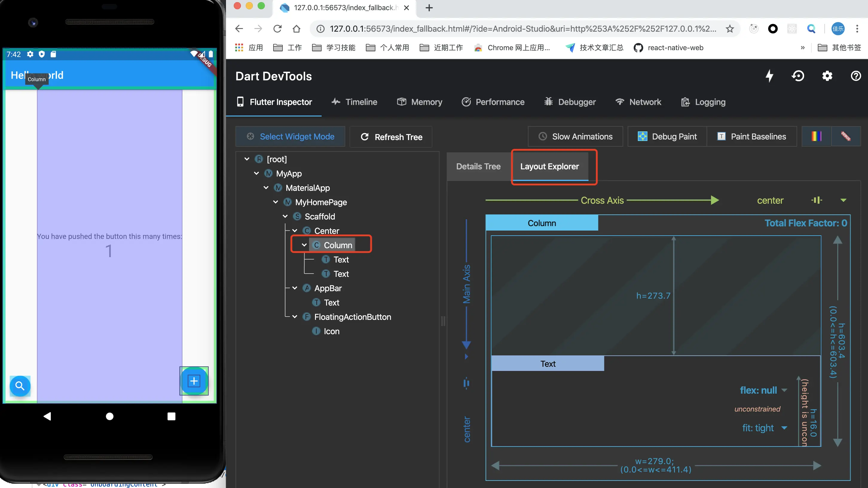The image size is (868, 488).
Task: Open the 应用 apps shortcut
Action: click(249, 48)
